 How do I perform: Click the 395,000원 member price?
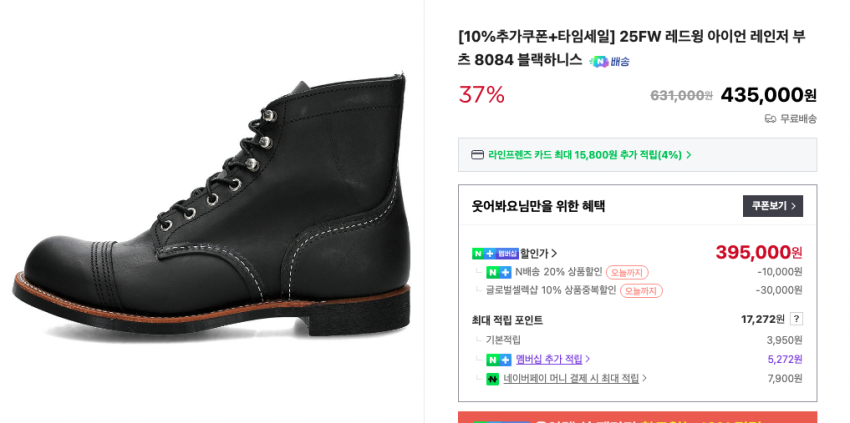point(758,252)
